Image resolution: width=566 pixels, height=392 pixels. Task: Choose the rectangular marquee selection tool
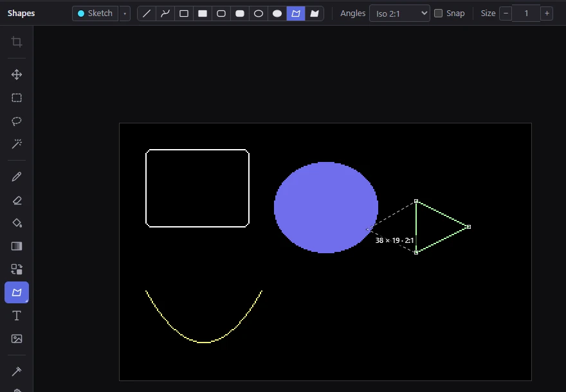[x=17, y=98]
